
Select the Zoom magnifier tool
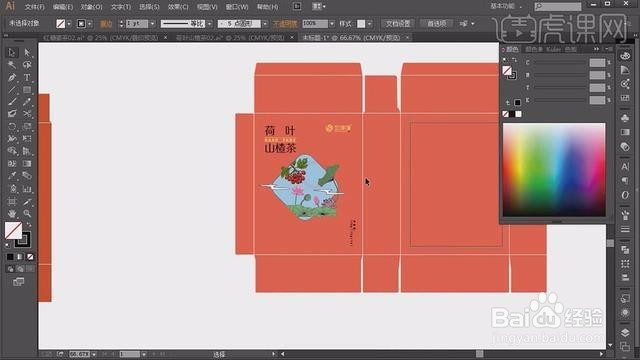tap(27, 213)
